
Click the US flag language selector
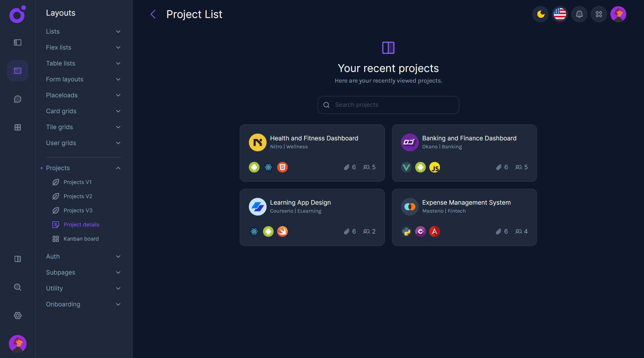click(560, 14)
